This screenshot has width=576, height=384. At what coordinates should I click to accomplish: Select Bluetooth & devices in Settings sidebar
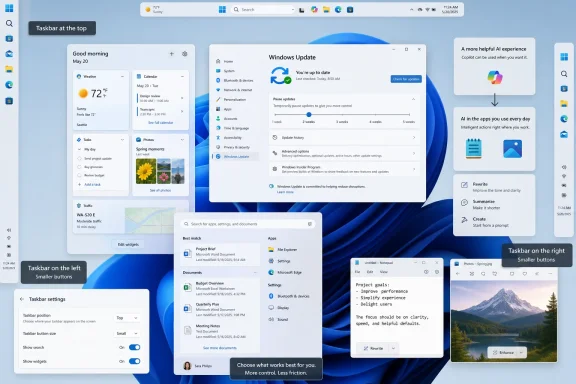click(x=235, y=80)
